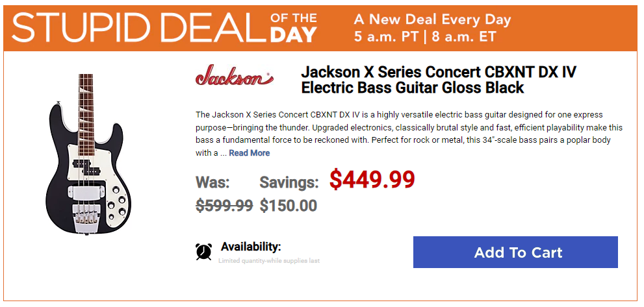Click the 5 a.m. PT | 8 a.m. ET time text
Screen dimensions: 644x307
point(426,36)
